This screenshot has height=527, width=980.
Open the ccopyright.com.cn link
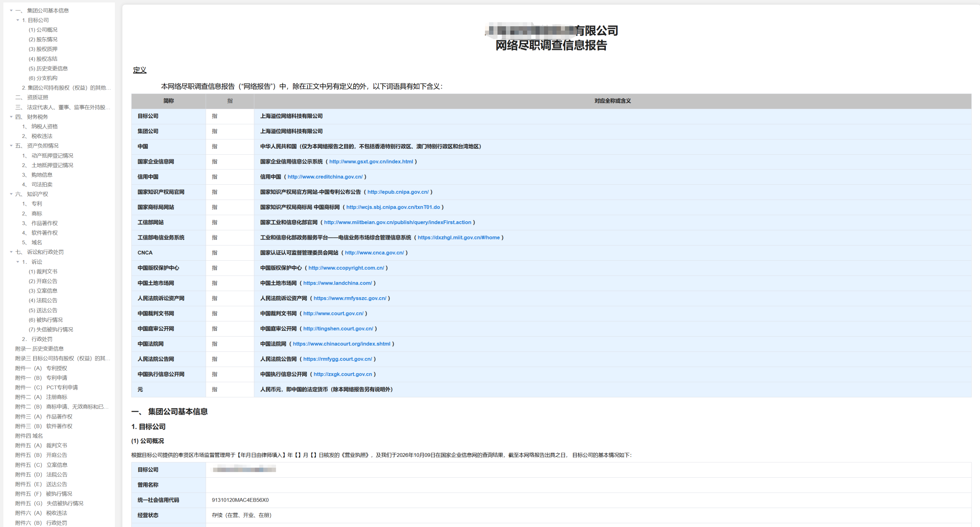(346, 268)
